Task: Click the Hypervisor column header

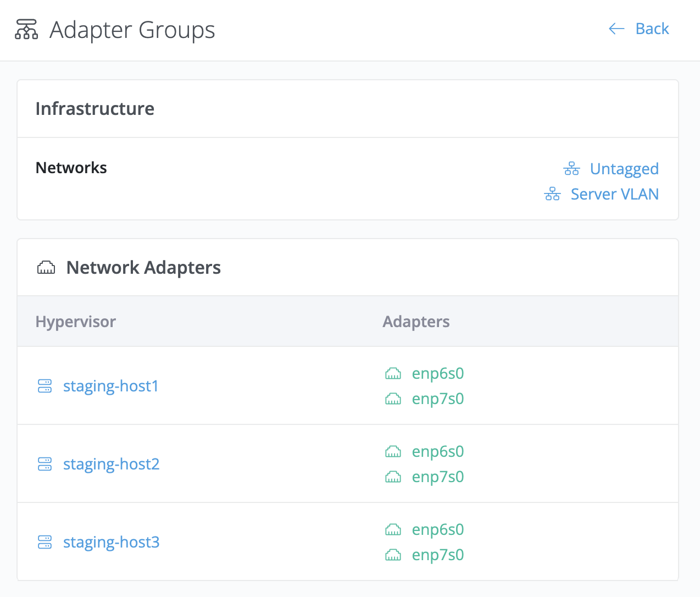Action: coord(76,322)
